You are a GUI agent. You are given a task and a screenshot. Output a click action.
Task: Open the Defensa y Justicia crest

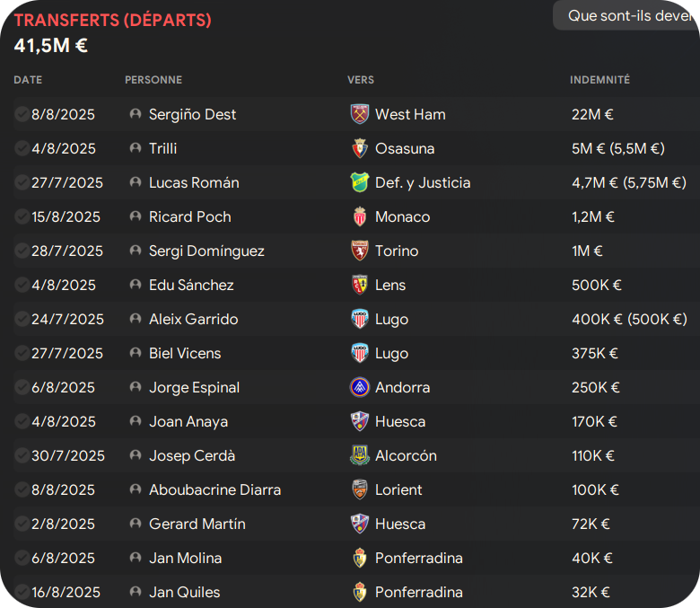pos(359,182)
